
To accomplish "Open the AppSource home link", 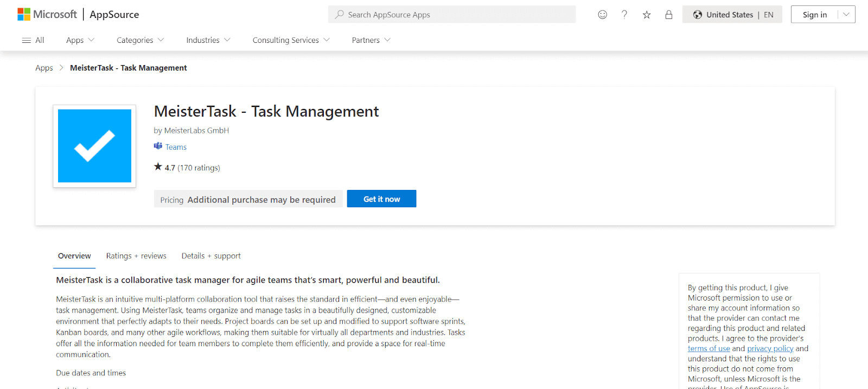I will (x=114, y=15).
